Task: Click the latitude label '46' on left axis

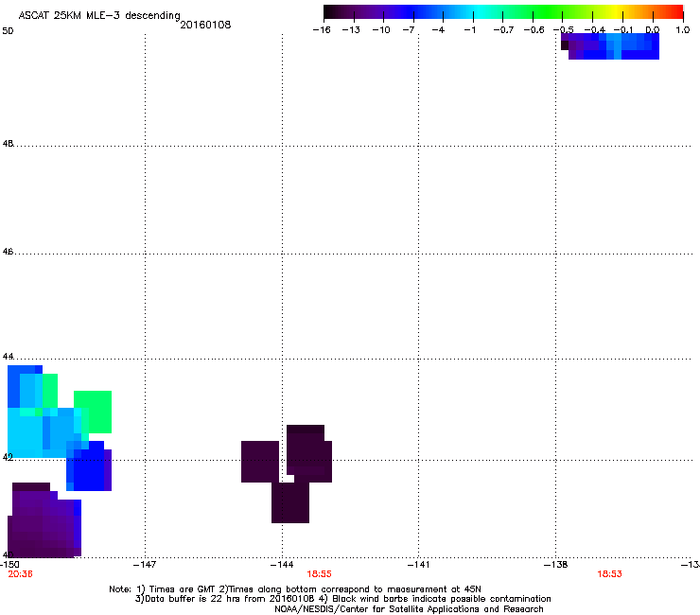Action: (x=8, y=252)
